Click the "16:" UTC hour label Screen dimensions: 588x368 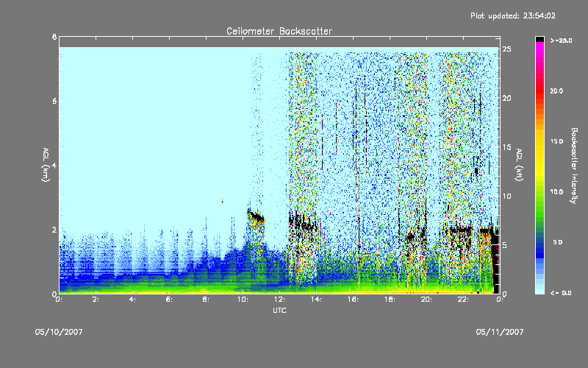tap(353, 300)
